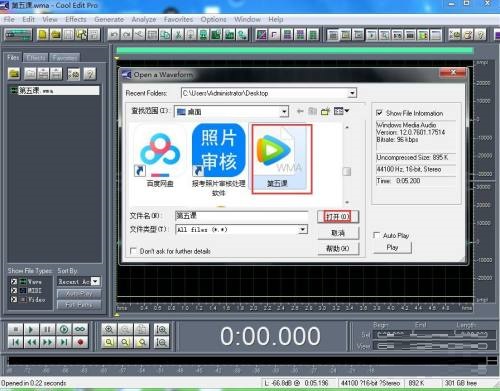Click the help icon in Files panel
500x391 pixels.
coord(90,73)
